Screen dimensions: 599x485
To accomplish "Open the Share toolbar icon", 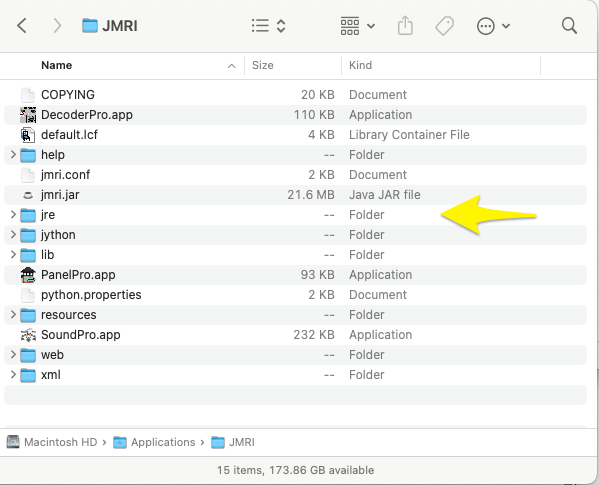I will 405,26.
